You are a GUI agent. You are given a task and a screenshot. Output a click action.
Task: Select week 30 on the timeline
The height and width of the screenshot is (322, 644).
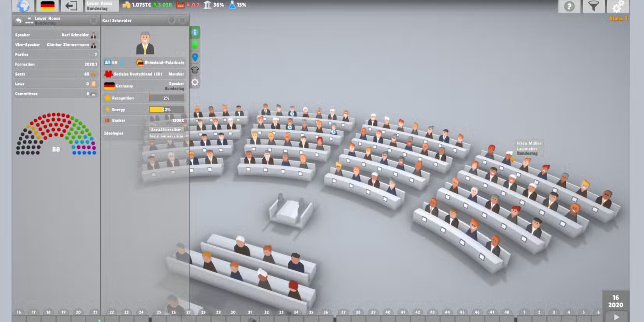coord(233,312)
